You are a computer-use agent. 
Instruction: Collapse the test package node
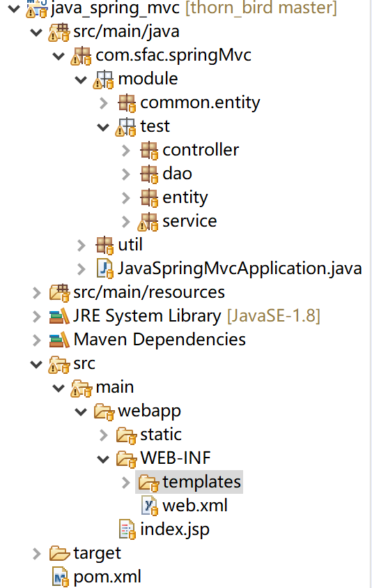pyautogui.click(x=103, y=127)
